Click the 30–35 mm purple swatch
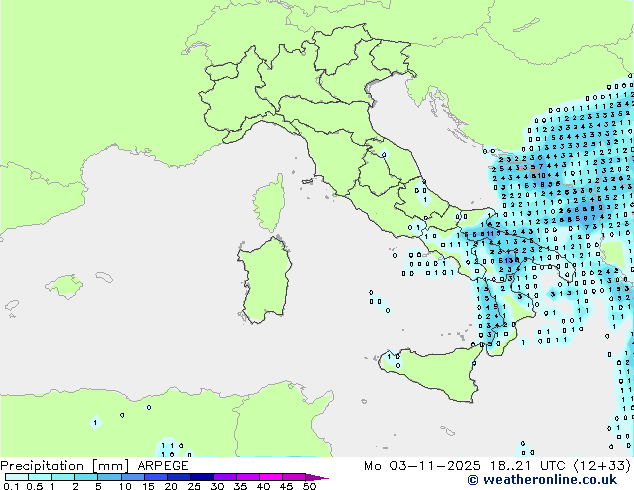The height and width of the screenshot is (490, 634). [224, 477]
